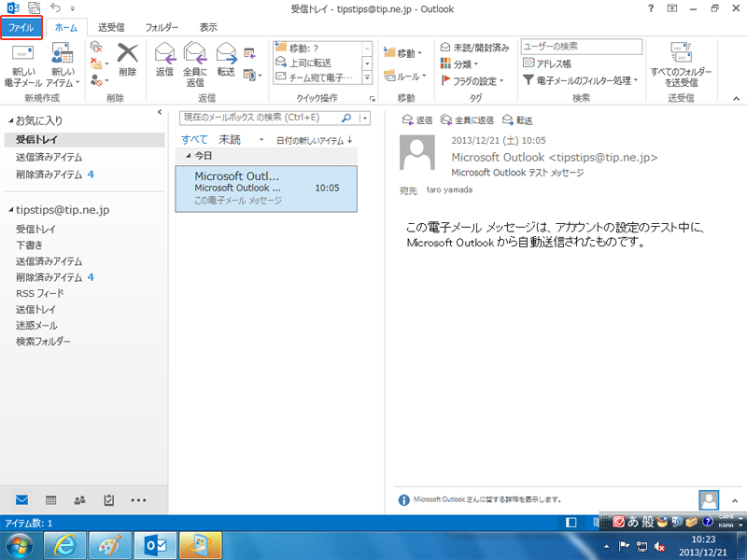Click the ユーザーの検索 input field
The height and width of the screenshot is (560, 747).
click(x=581, y=46)
